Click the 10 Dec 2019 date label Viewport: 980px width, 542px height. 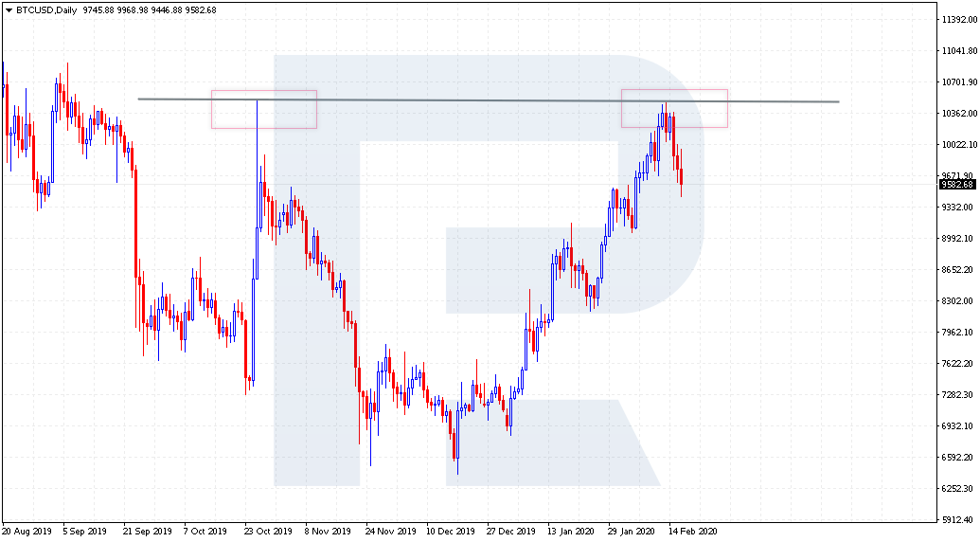coord(450,532)
